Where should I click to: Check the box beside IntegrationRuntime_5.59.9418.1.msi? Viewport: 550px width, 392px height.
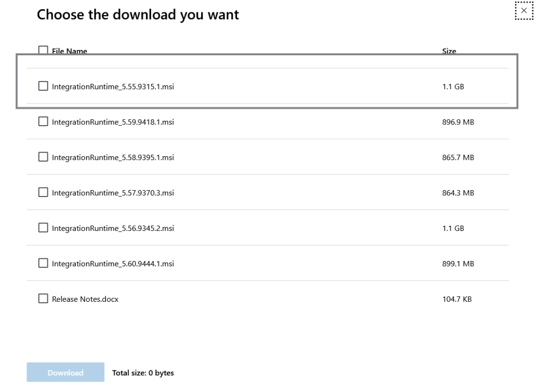click(x=43, y=122)
